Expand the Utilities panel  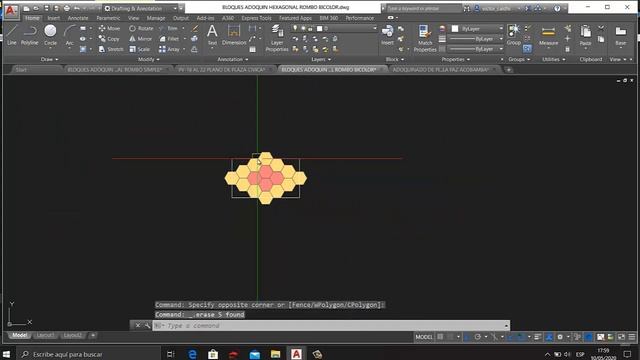tap(553, 59)
